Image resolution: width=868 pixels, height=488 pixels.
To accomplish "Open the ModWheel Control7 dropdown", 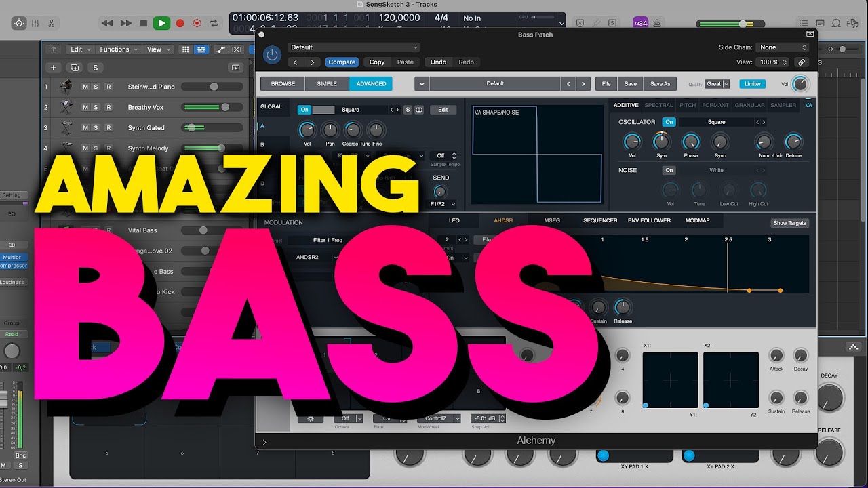I will click(439, 418).
